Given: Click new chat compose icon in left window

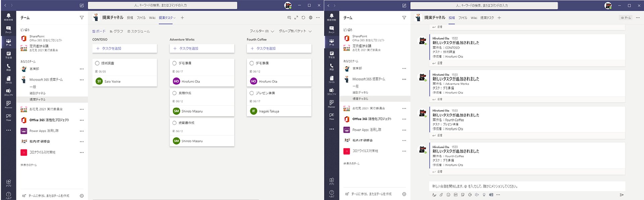Looking at the screenshot, I should coord(82,5).
